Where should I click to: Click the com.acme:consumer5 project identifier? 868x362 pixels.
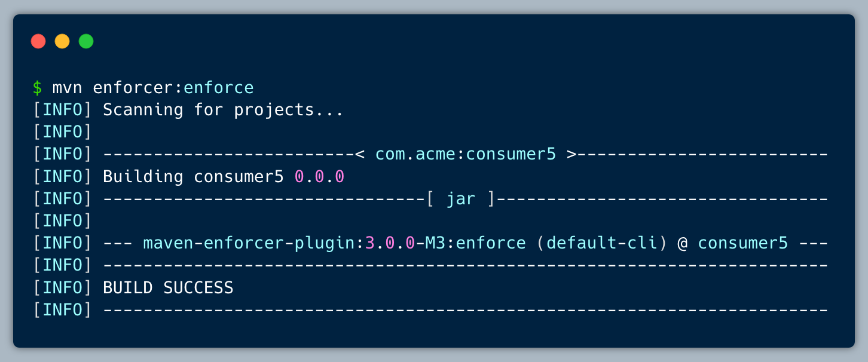pyautogui.click(x=466, y=154)
